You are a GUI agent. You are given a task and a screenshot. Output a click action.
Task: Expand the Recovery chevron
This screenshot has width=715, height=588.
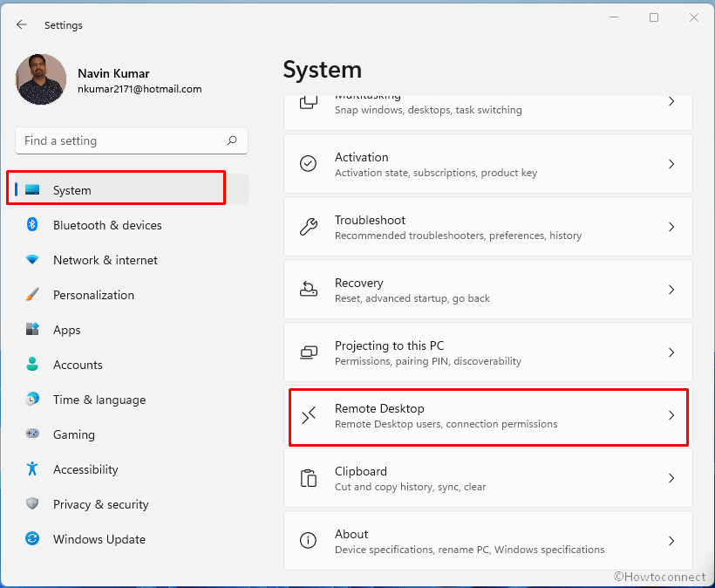671,290
